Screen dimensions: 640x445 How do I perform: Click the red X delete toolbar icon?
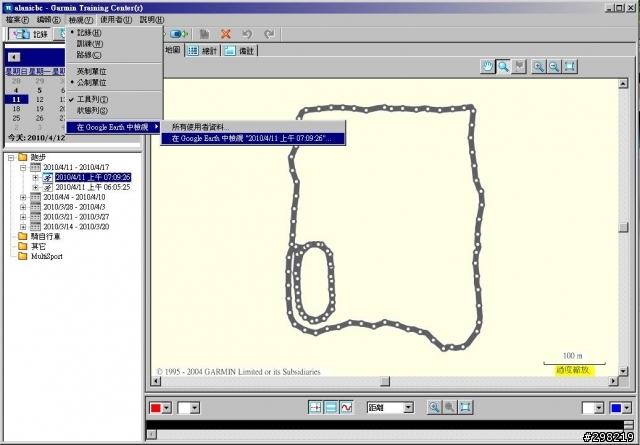click(x=226, y=34)
